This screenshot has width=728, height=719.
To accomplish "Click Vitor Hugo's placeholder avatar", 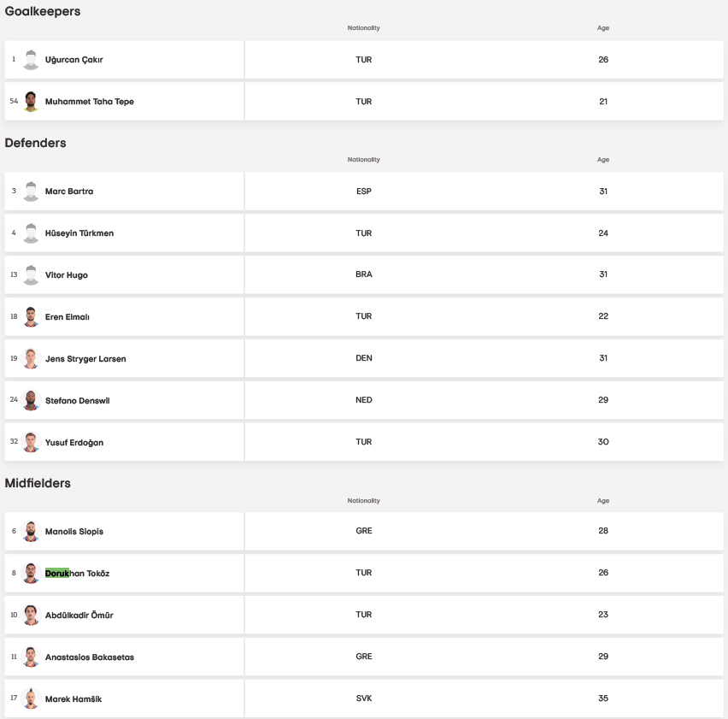I will [32, 275].
